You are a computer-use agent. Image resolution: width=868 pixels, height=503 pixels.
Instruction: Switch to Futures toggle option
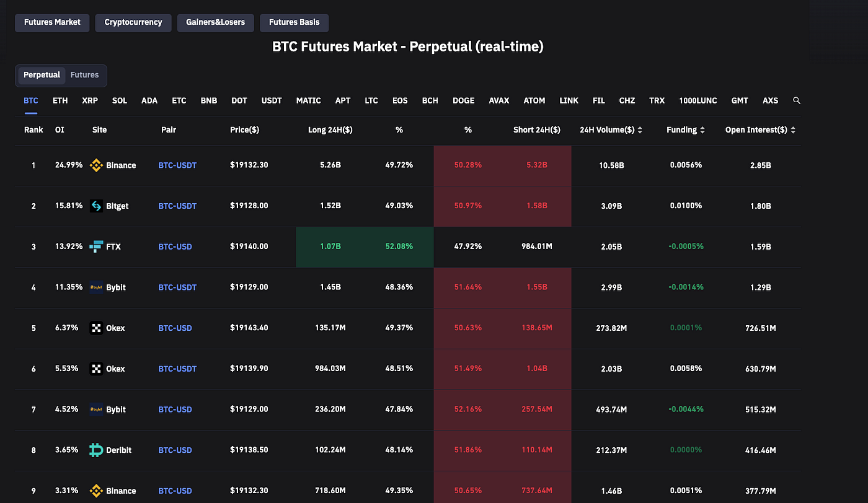(85, 75)
